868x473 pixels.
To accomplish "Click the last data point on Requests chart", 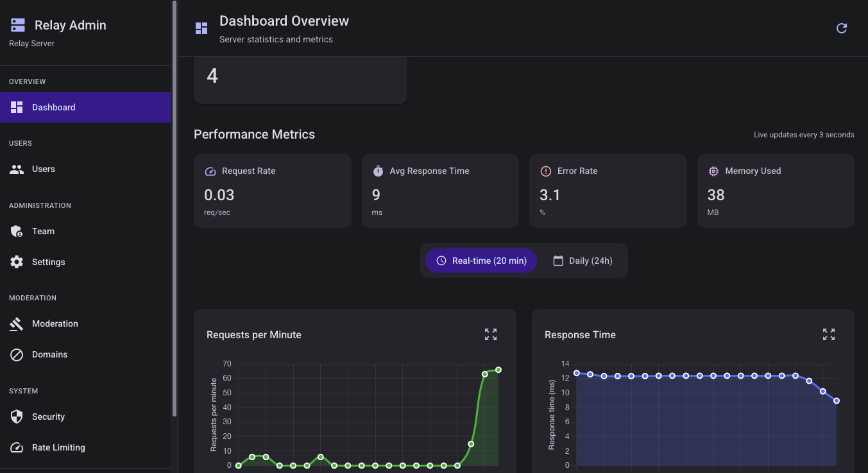I will tap(498, 370).
